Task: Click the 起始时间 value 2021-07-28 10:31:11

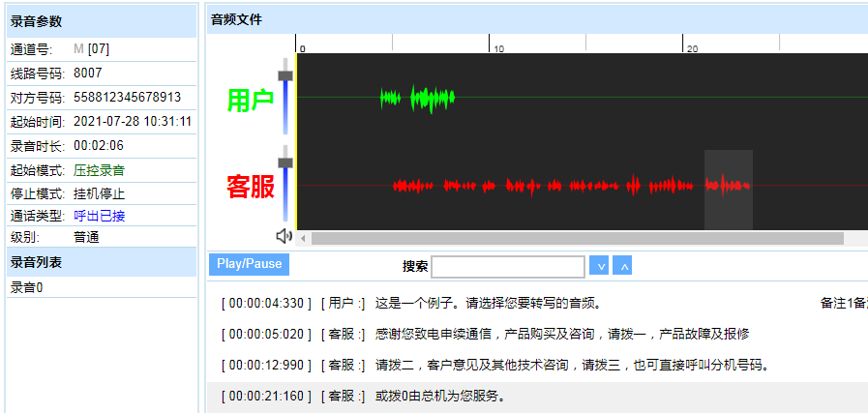Action: click(x=133, y=121)
